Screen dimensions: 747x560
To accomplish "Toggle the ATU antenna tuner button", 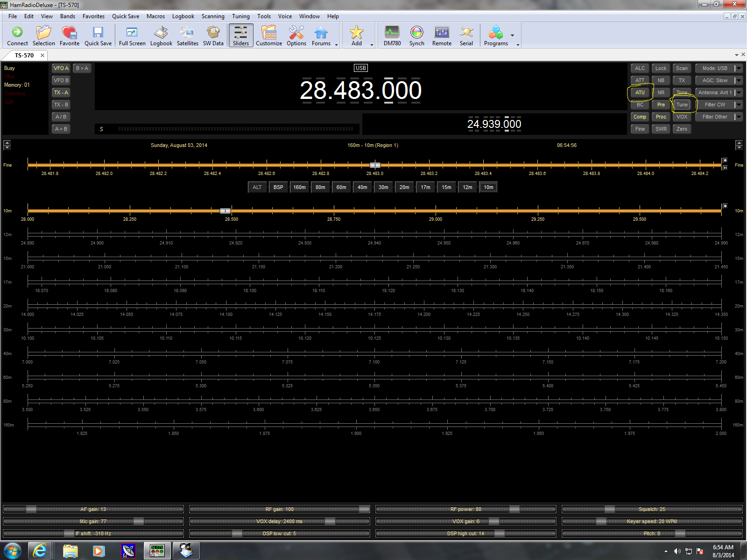I will point(640,92).
